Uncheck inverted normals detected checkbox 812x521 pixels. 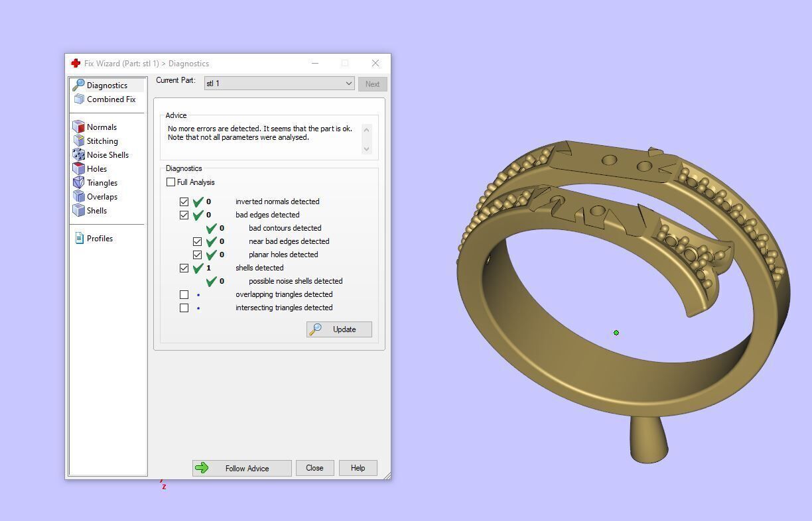point(184,202)
